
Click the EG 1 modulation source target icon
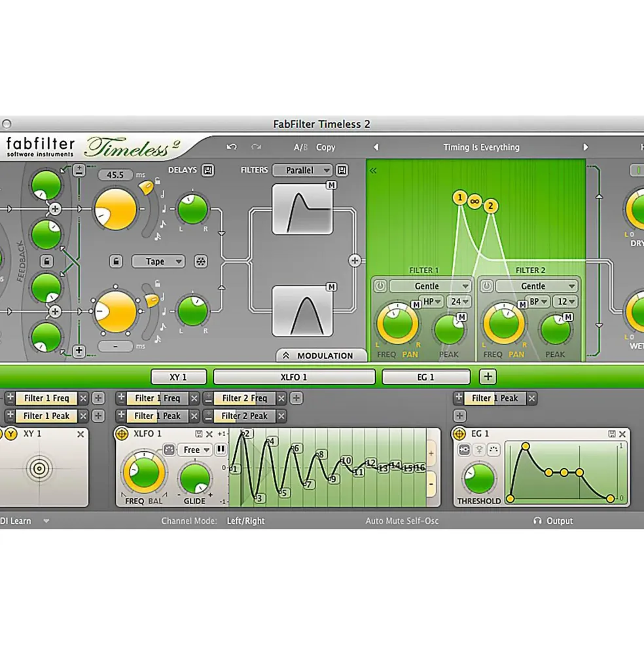459,433
